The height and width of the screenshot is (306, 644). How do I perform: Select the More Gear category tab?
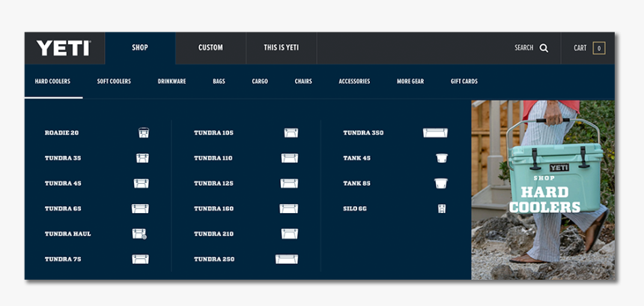[x=410, y=82]
